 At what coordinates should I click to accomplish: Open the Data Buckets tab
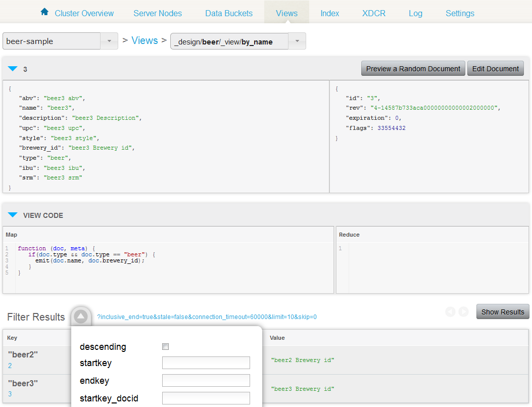coord(229,13)
